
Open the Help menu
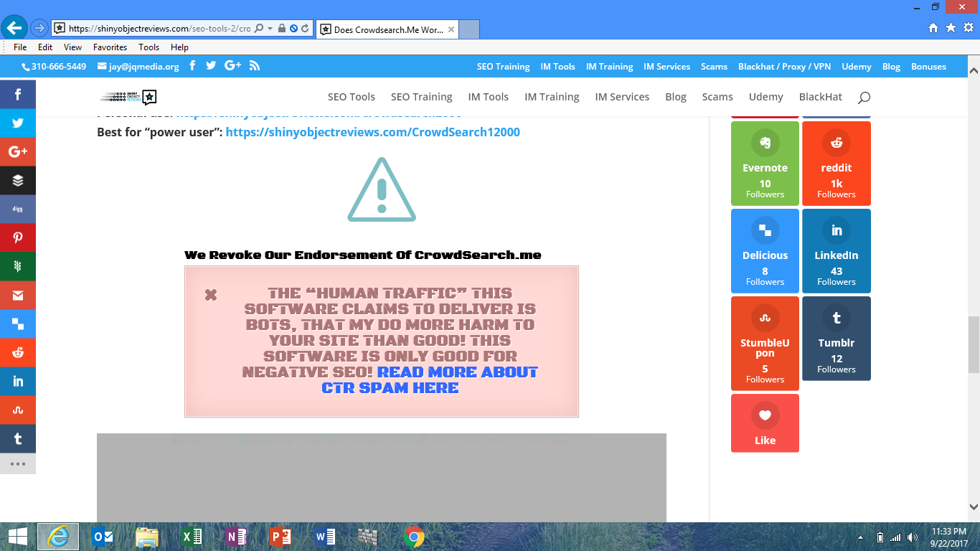click(179, 47)
